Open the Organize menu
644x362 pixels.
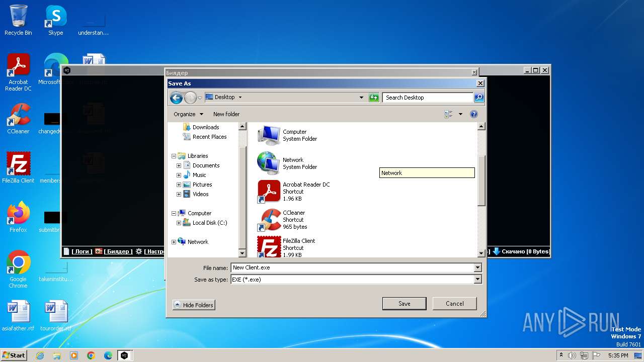point(189,114)
